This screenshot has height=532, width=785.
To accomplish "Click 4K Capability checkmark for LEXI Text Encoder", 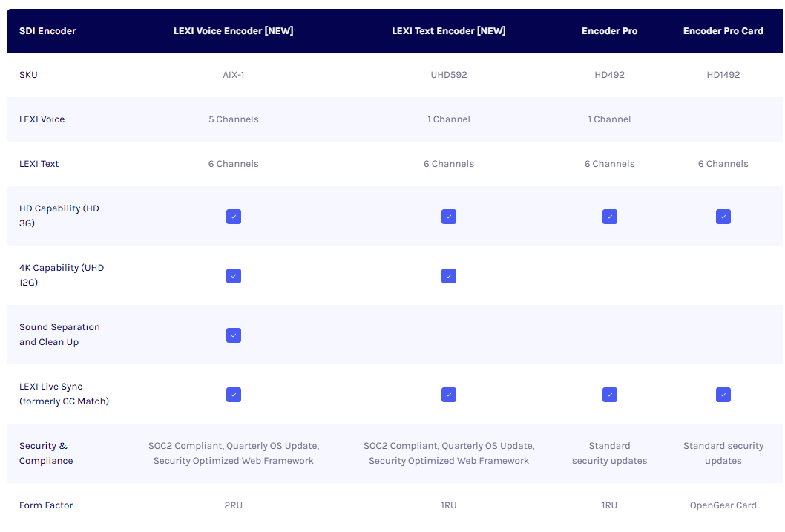I will (x=449, y=276).
